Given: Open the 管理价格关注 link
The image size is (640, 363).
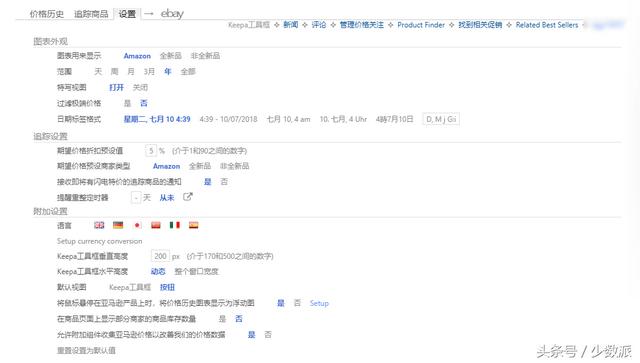Looking at the screenshot, I should [362, 25].
